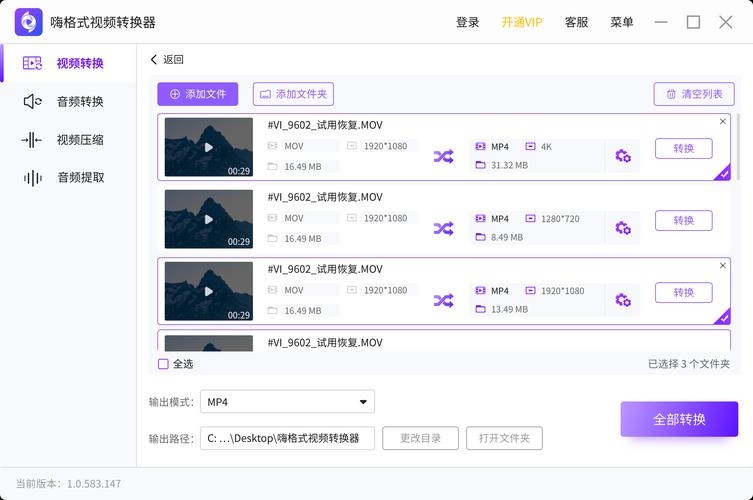Open the 菜单 menu in title bar
Screen dimensions: 753x500
[622, 22]
